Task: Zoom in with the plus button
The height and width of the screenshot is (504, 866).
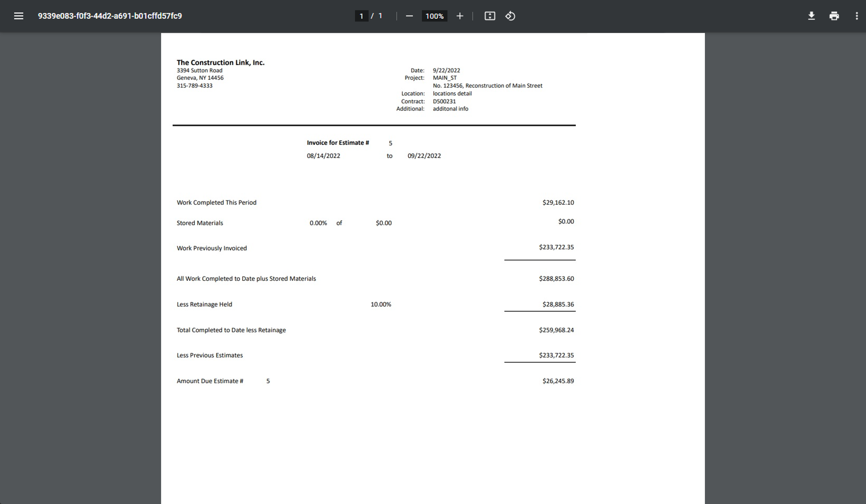Action: [459, 16]
